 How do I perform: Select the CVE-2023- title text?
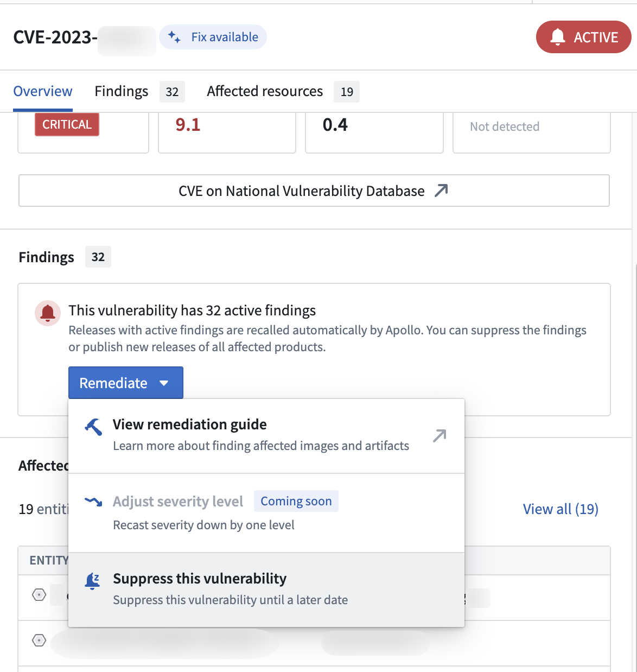[x=55, y=37]
